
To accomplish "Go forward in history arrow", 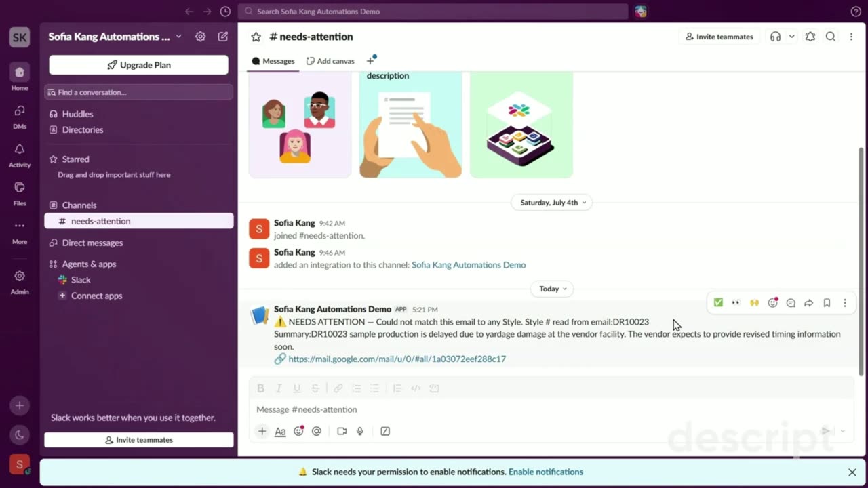I will click(208, 12).
